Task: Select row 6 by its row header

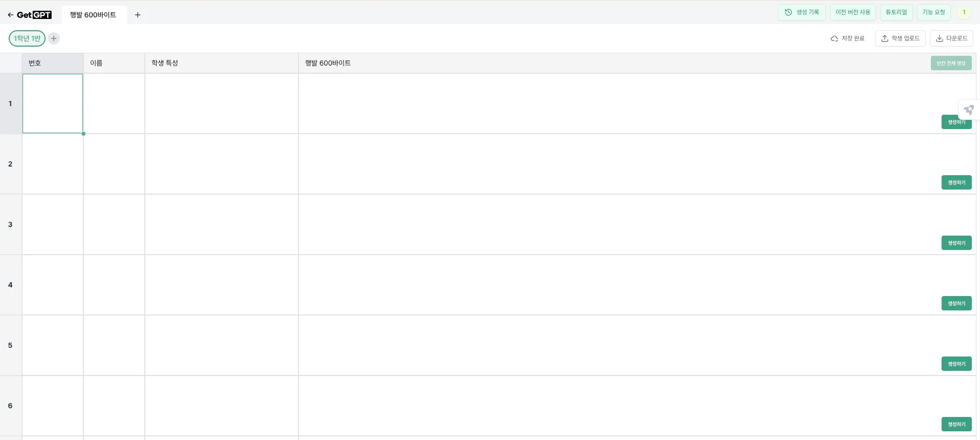Action: [x=10, y=406]
